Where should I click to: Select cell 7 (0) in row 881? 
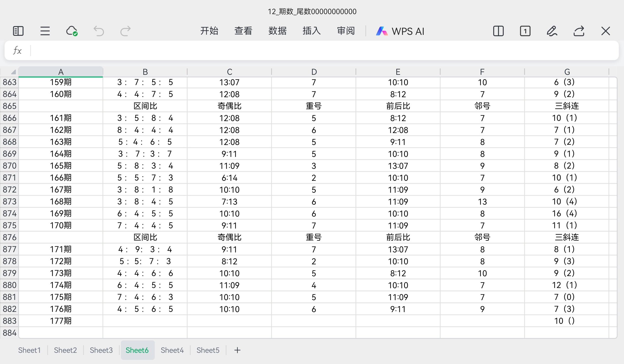567,297
